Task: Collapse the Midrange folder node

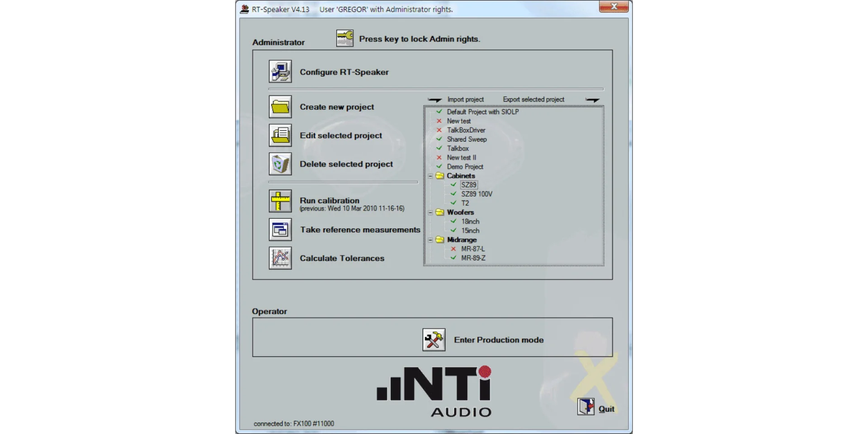Action: [430, 240]
